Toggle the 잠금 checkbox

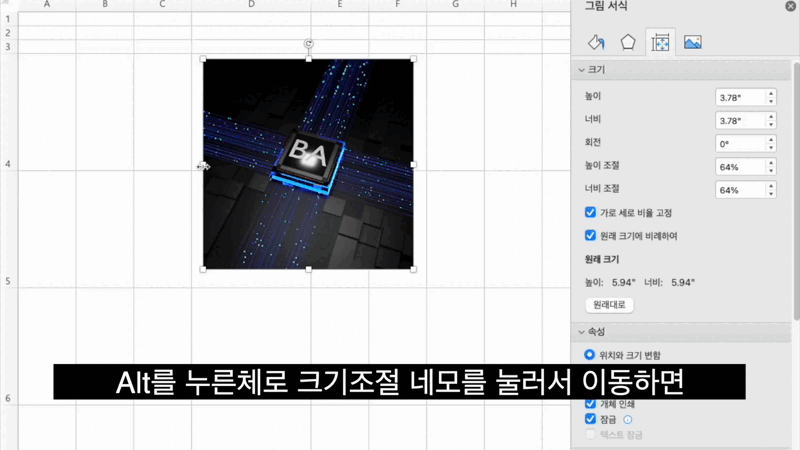coord(590,419)
